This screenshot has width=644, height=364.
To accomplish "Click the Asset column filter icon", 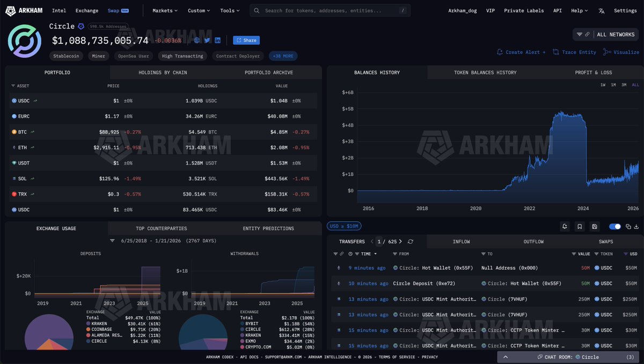I will [x=13, y=86].
